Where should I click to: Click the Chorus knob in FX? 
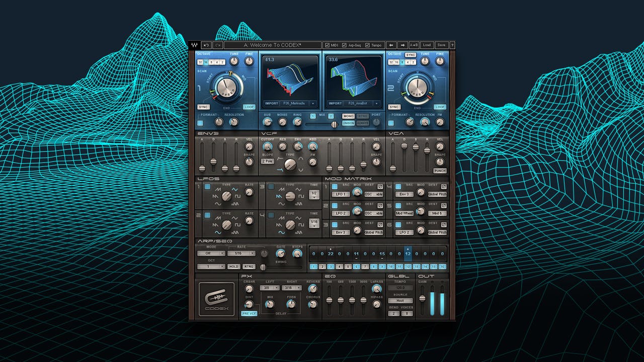tap(313, 304)
